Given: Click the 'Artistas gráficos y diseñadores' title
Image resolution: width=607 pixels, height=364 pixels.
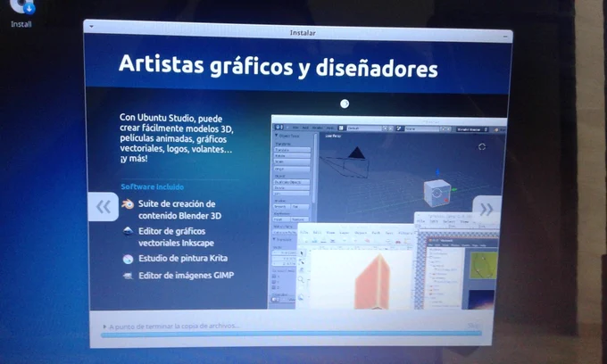Looking at the screenshot, I should [x=278, y=66].
